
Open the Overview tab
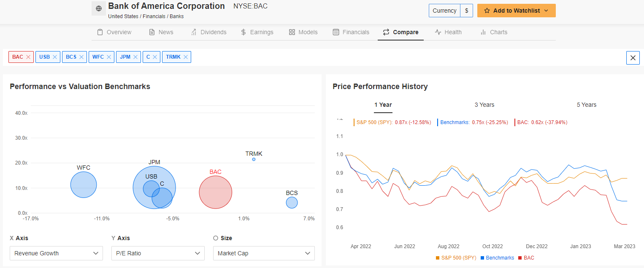pos(114,32)
